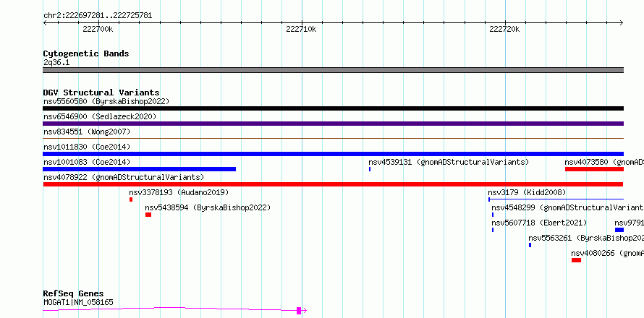Viewport: 644px width, 318px height.
Task: Click the nsv3179 (Kidd2008) label
Action: click(x=527, y=192)
